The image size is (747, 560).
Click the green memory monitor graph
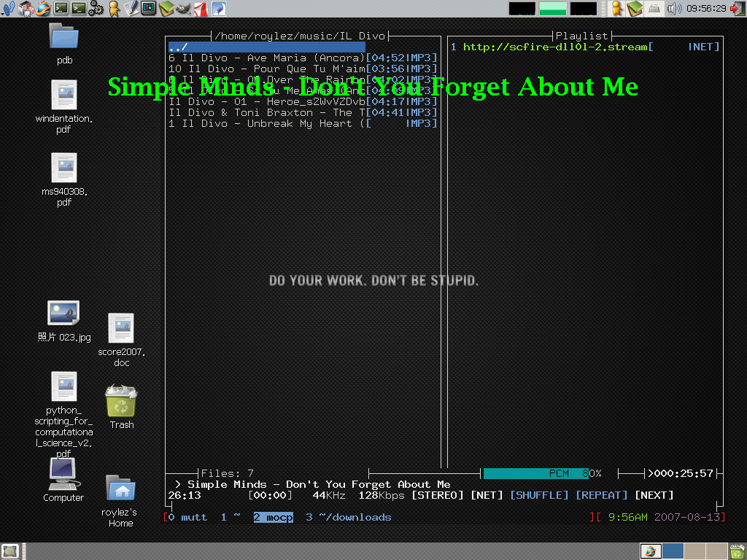tap(553, 9)
